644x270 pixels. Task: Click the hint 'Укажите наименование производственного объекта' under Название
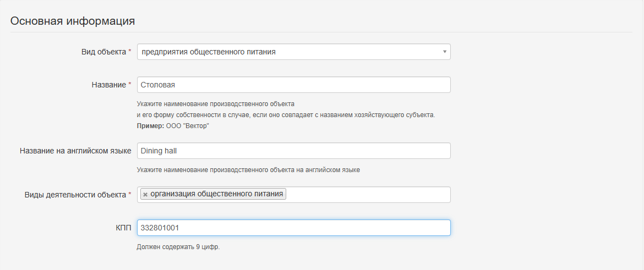pyautogui.click(x=216, y=104)
